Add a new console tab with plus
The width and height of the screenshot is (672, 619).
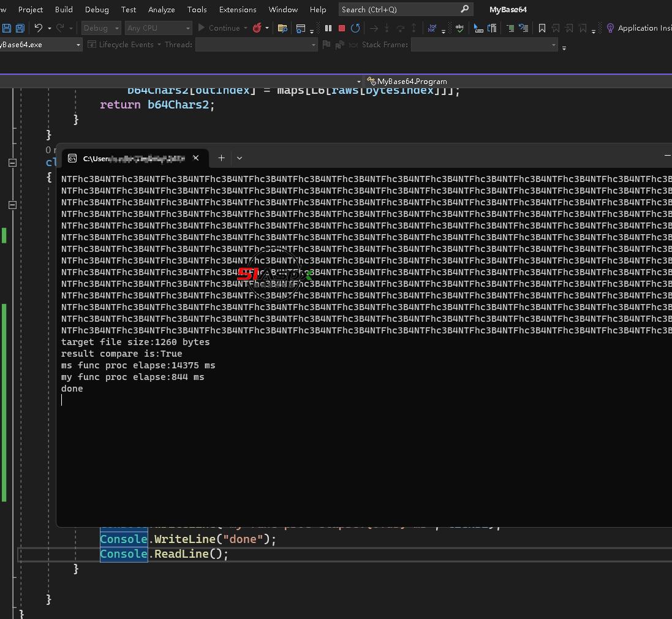(221, 158)
